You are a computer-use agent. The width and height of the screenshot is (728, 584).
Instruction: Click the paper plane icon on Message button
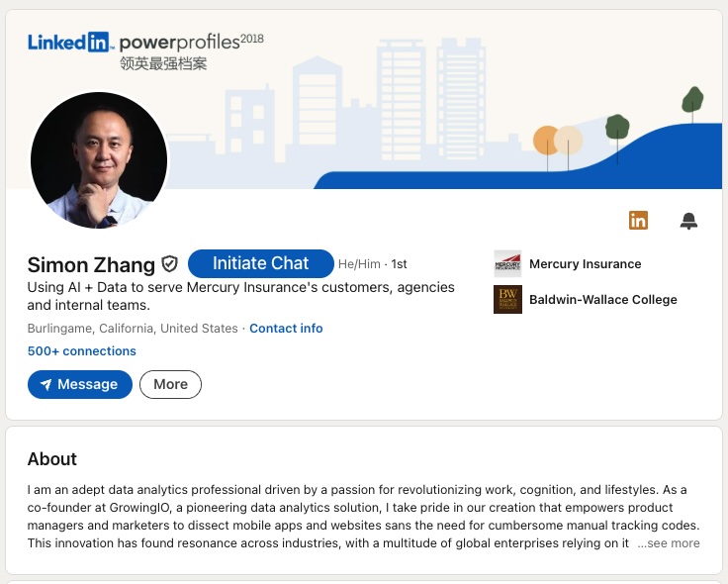(45, 384)
